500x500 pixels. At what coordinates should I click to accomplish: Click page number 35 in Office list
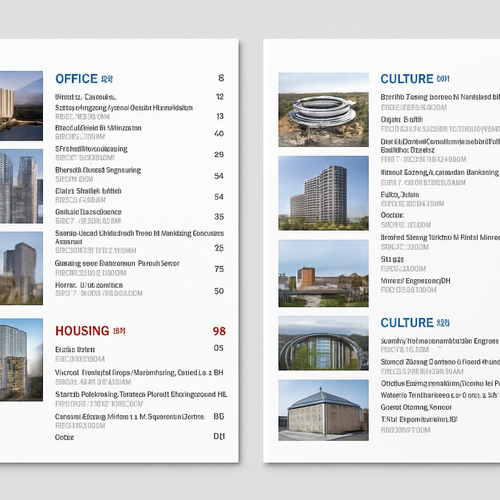tap(219, 217)
